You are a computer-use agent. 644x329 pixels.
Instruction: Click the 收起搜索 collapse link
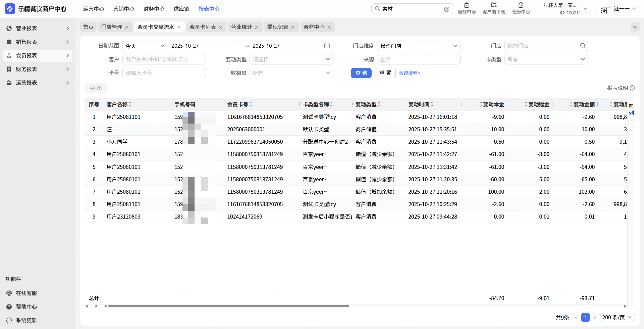click(x=410, y=73)
